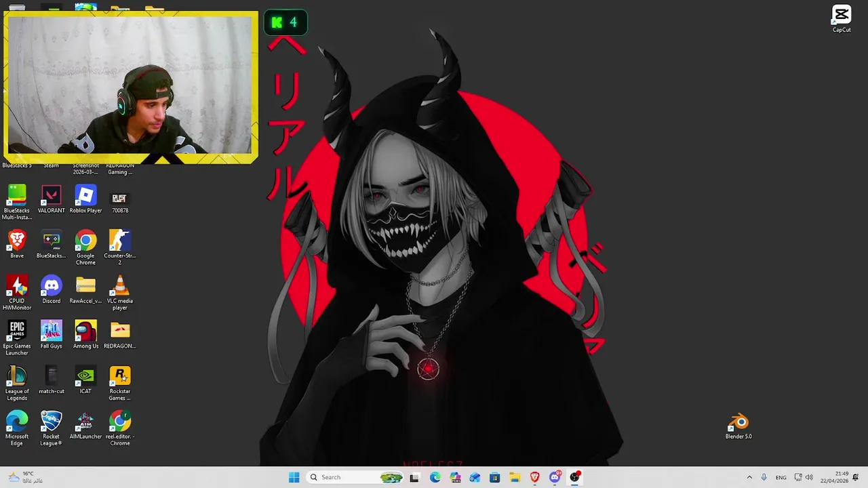This screenshot has width=868, height=488.
Task: Open Microsoft Store from the taskbar
Action: (494, 477)
